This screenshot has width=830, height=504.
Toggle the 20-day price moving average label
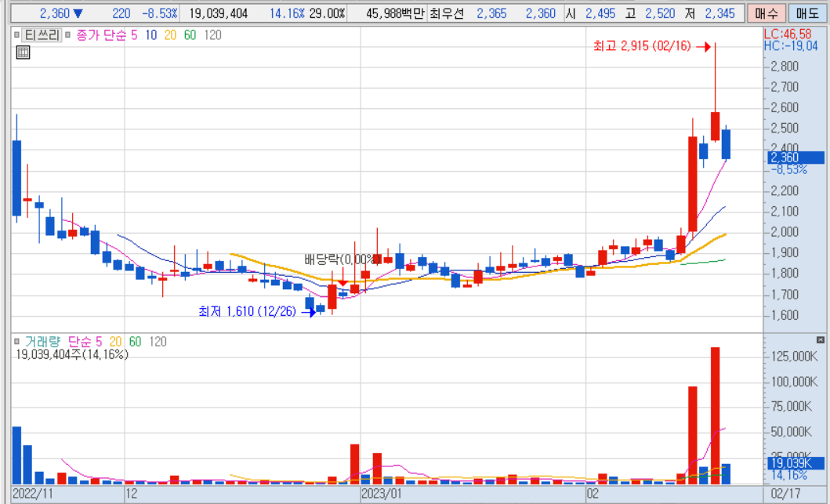[x=170, y=35]
